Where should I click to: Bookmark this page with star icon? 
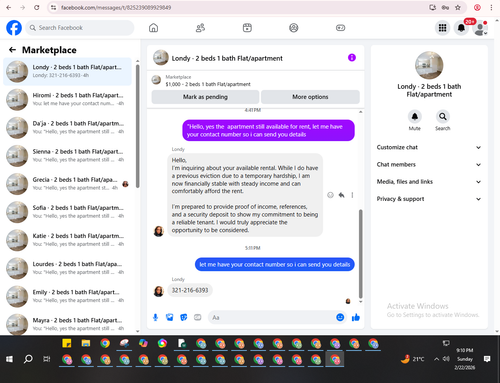[458, 7]
